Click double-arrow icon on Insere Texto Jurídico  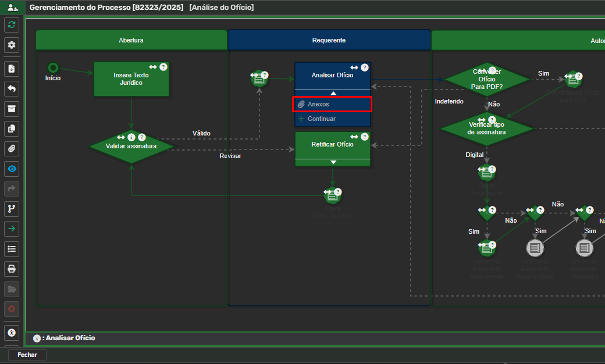(153, 67)
